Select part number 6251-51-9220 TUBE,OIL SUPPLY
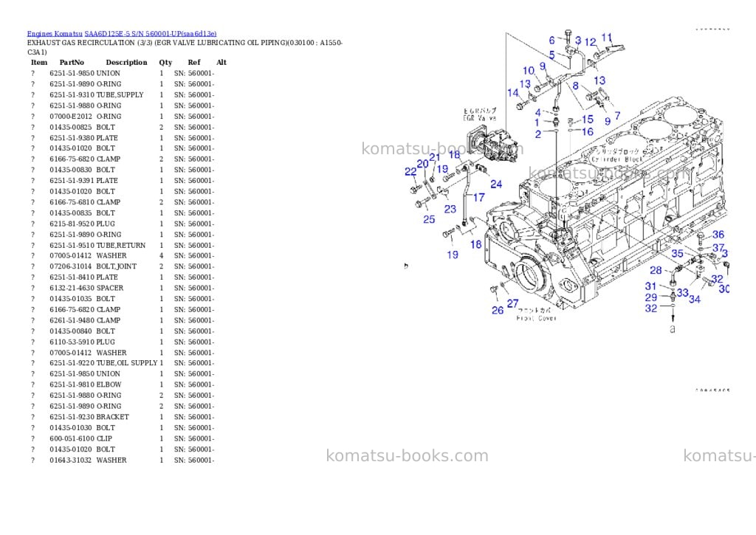Screen dimensions: 756x535 click(x=103, y=363)
